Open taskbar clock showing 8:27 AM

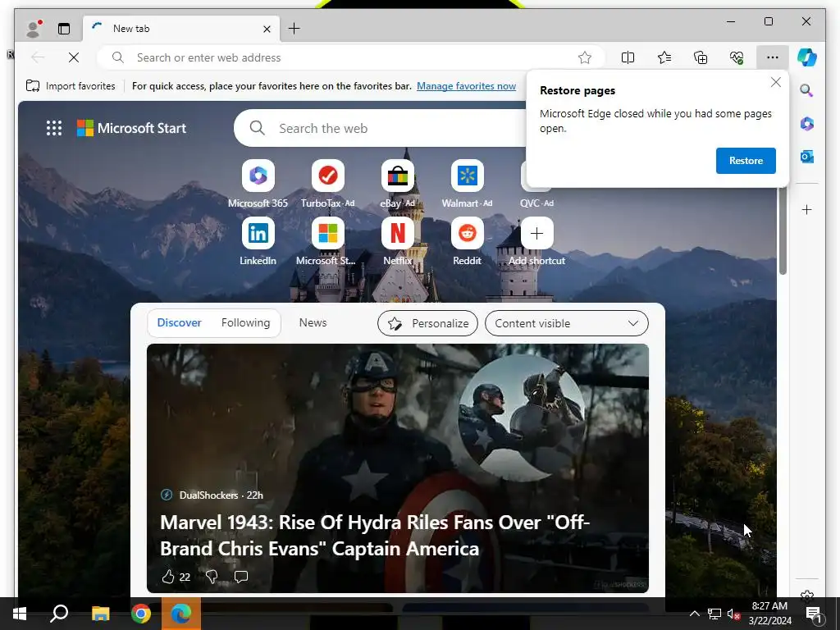click(x=769, y=614)
